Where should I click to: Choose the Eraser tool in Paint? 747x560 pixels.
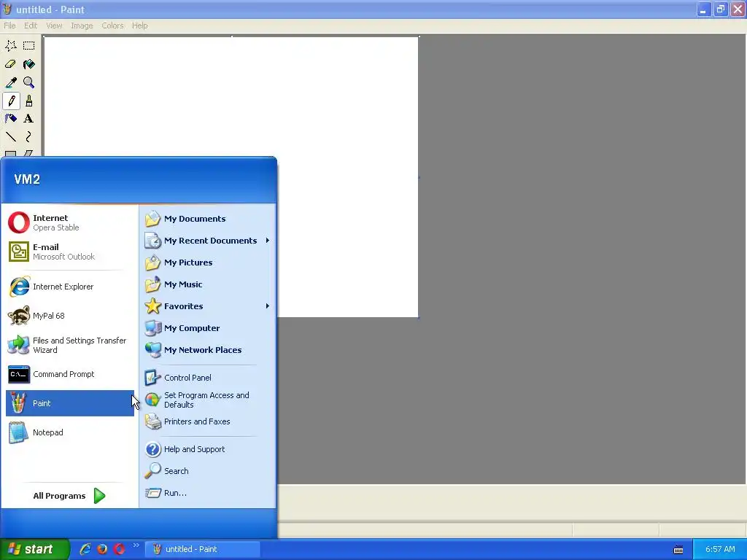click(x=11, y=64)
